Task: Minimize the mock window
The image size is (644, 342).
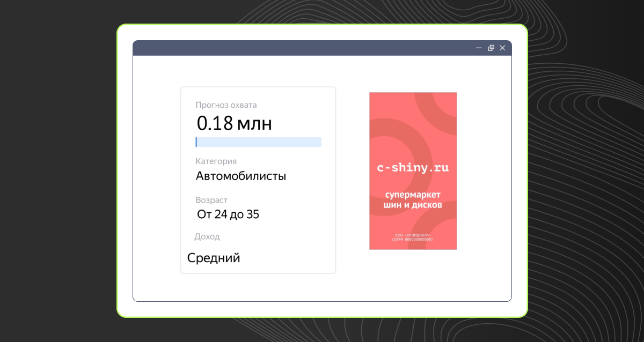Action: [479, 48]
